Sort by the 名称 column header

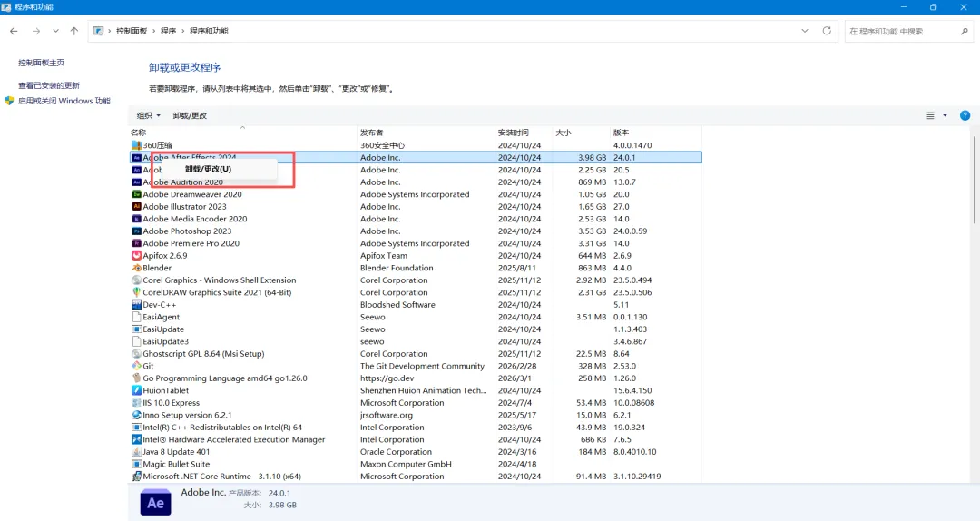(x=242, y=133)
